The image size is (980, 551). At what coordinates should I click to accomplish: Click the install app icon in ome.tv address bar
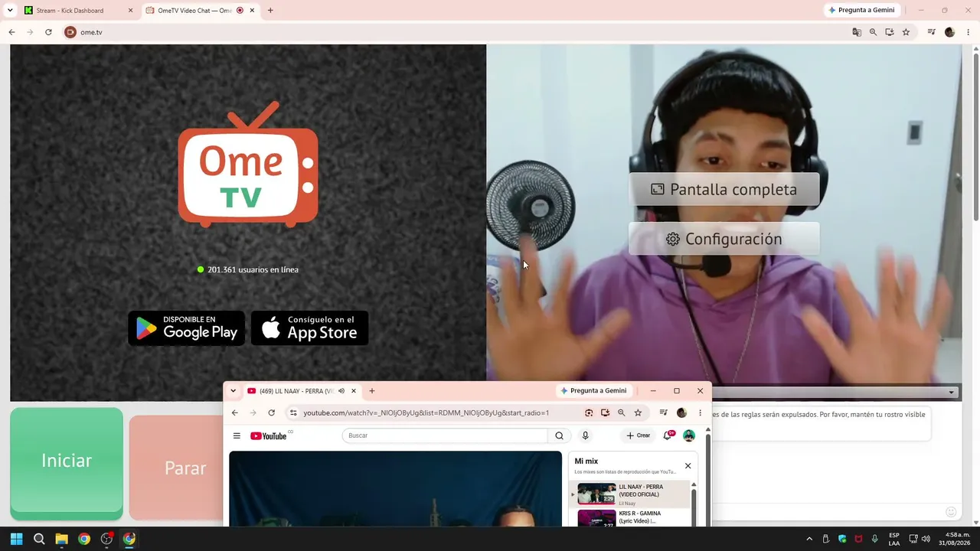(x=890, y=32)
